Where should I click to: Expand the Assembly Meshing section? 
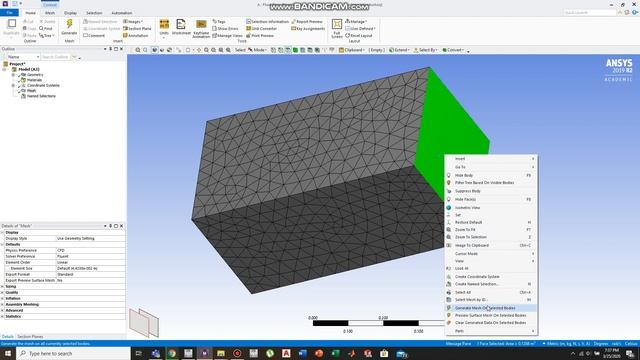[x=2, y=304]
